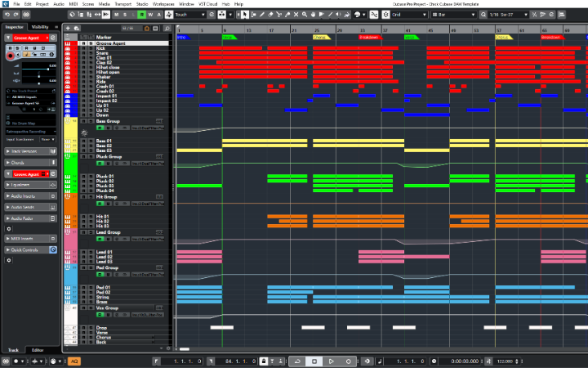
Task: Click the horizontal zoom slider below the tracks
Action: 185,349
